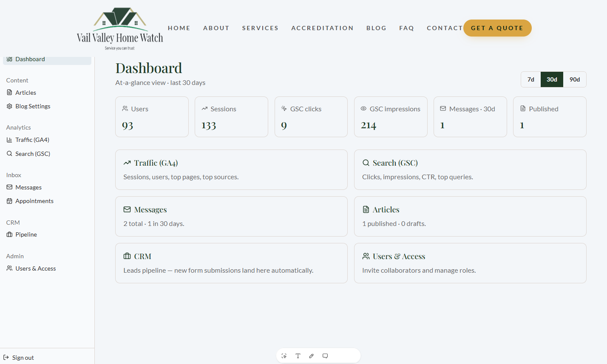Go to the Home nav item
Image resolution: width=607 pixels, height=364 pixels.
[x=179, y=28]
